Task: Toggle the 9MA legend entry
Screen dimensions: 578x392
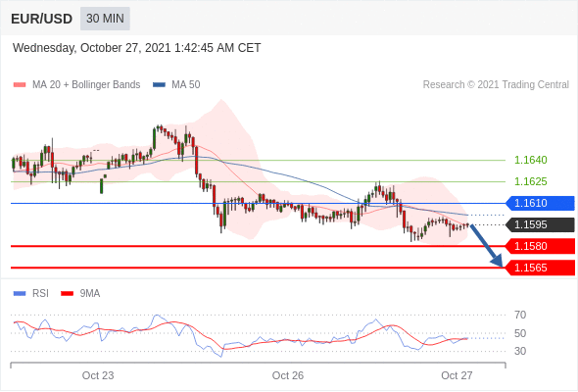Action: pyautogui.click(x=80, y=294)
